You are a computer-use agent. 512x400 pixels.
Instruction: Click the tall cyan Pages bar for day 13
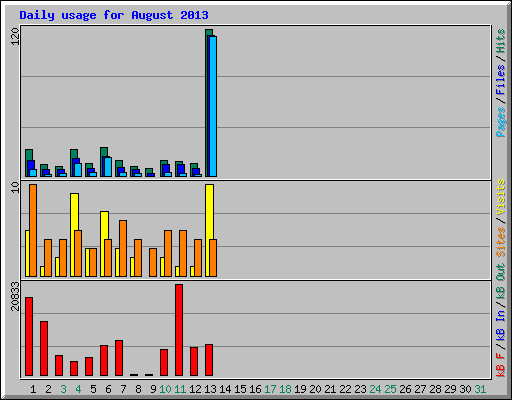click(213, 106)
